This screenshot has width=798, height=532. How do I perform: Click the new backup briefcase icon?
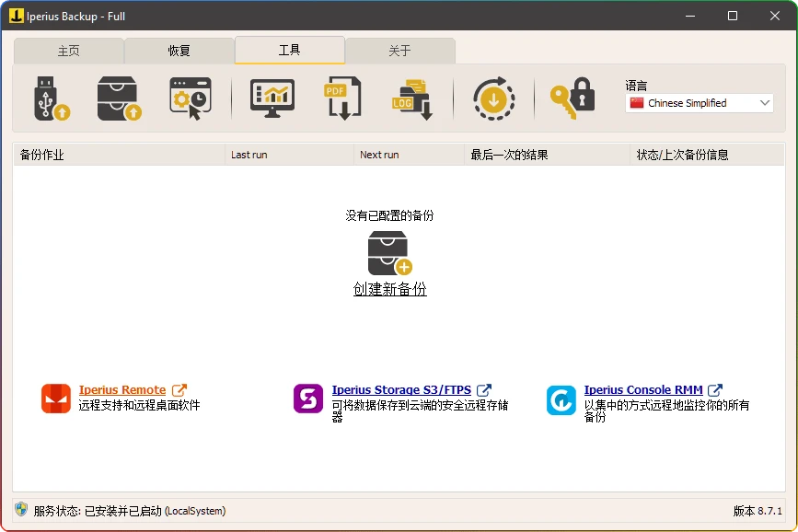[389, 252]
